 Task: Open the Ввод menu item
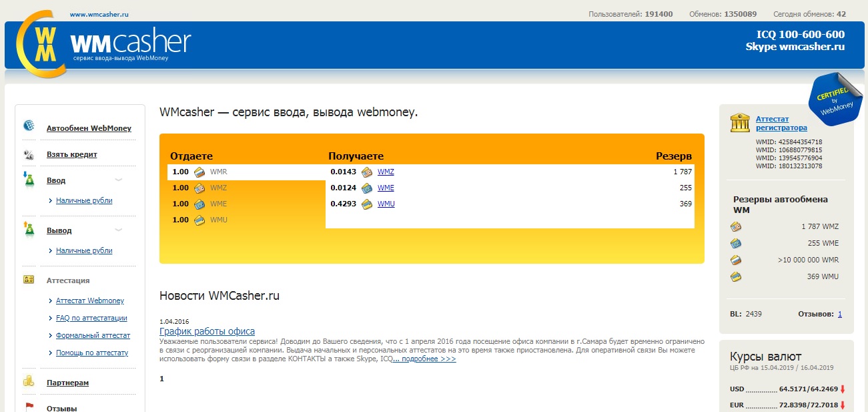tap(56, 180)
